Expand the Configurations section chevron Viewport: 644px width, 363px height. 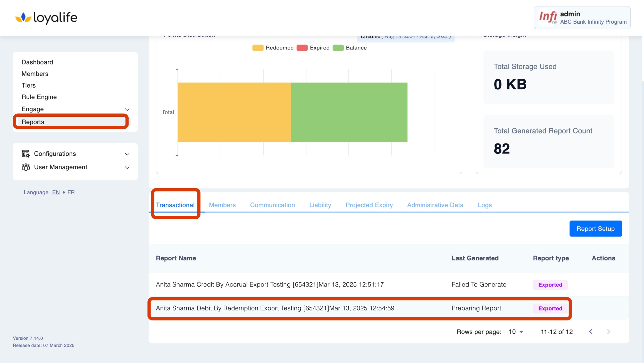[x=127, y=154]
